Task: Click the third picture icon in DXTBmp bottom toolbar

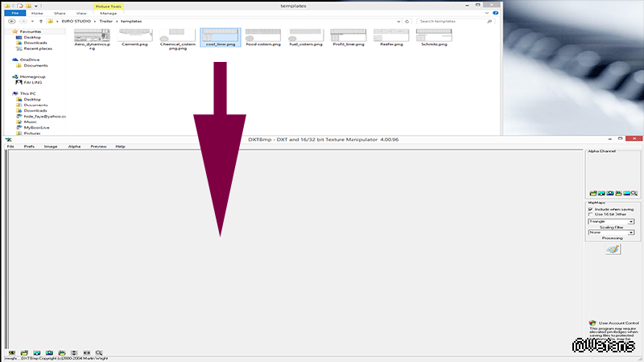Action: pyautogui.click(x=37, y=352)
